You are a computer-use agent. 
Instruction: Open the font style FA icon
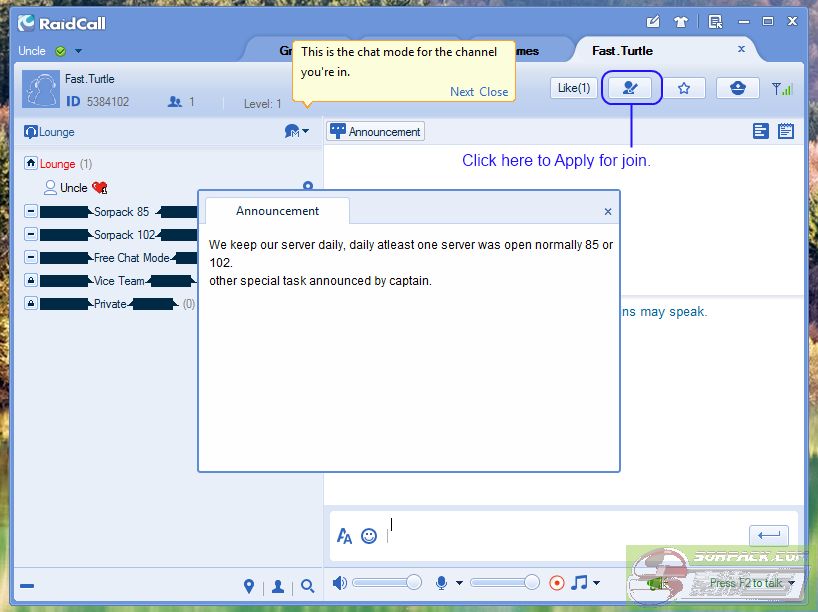click(x=344, y=536)
